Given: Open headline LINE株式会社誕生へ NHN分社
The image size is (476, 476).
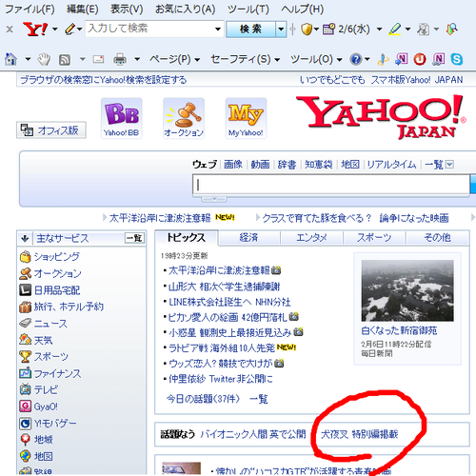Looking at the screenshot, I should (229, 302).
